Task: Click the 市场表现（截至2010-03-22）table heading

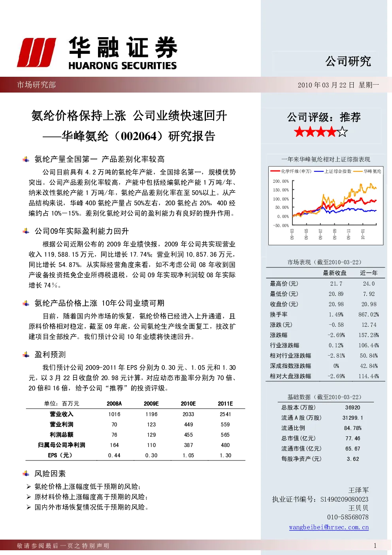Action: 325,262
